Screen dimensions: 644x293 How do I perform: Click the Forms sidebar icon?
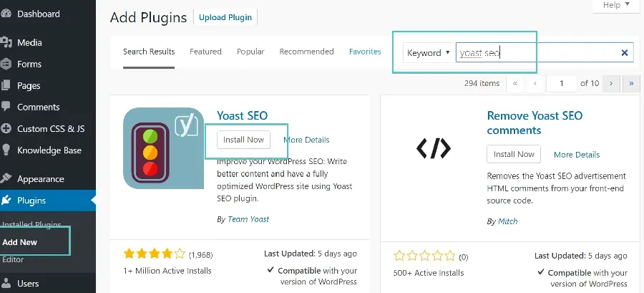coord(5,64)
